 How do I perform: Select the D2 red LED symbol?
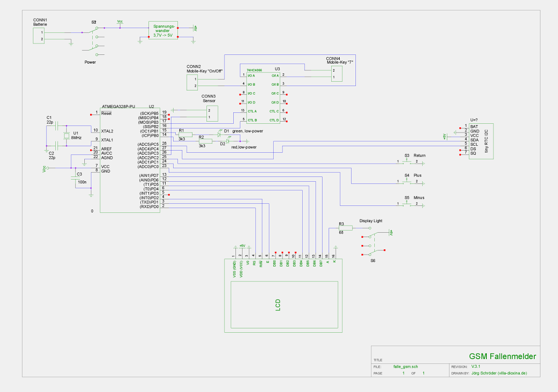click(x=228, y=141)
